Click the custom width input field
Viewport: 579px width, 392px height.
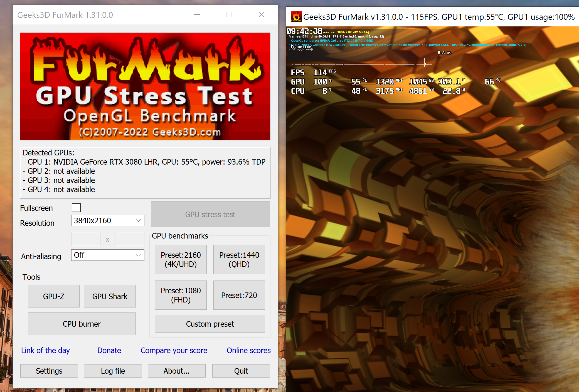pos(86,239)
